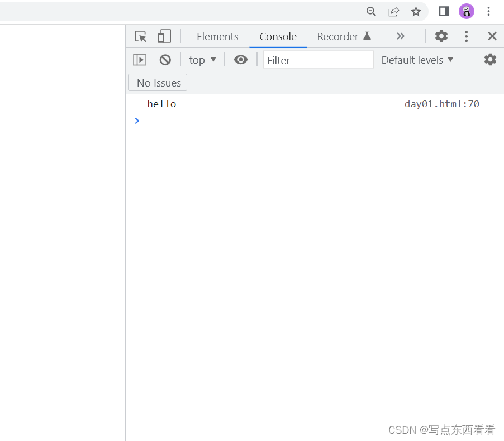Click the No Issues button

coord(157,82)
